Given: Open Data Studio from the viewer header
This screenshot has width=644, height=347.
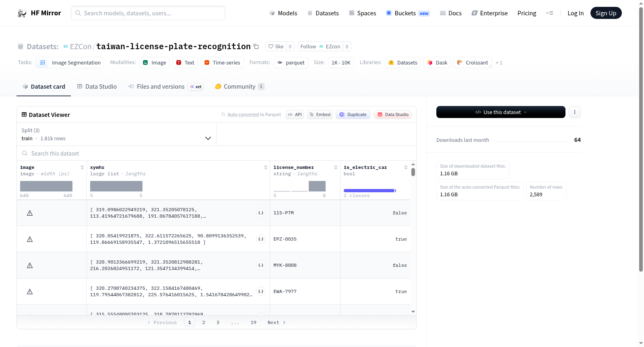Looking at the screenshot, I should (393, 114).
